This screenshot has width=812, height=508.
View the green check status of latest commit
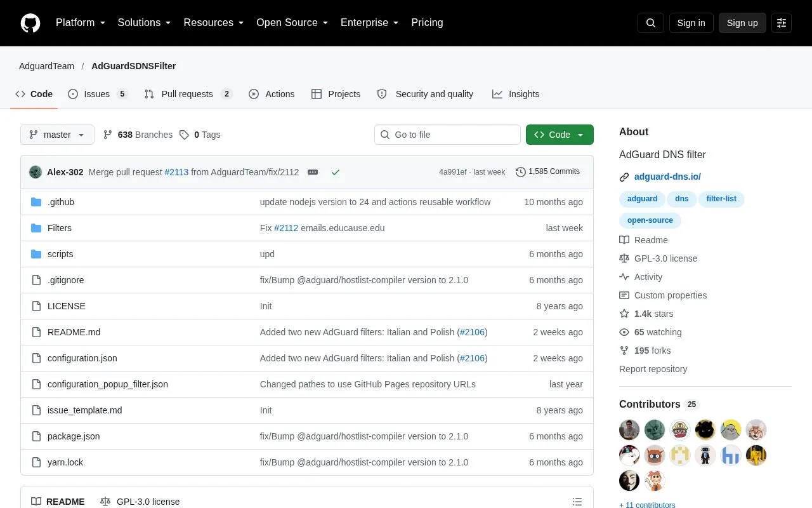pos(336,172)
